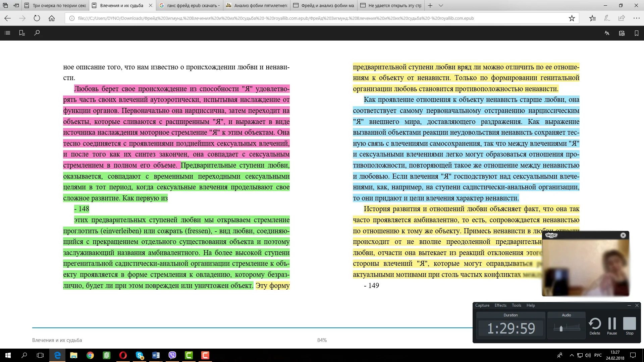This screenshot has width=644, height=362.
Task: Stop the screen recording
Action: (x=629, y=326)
